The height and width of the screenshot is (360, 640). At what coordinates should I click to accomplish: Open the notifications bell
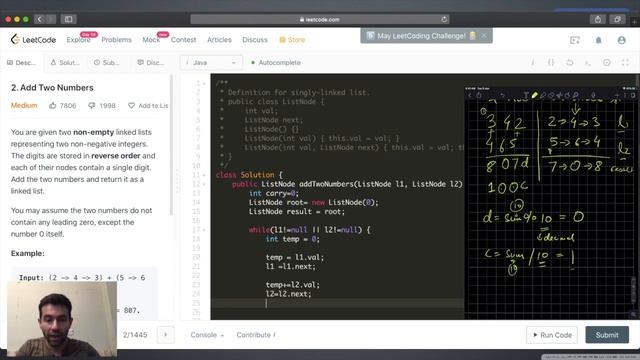598,40
